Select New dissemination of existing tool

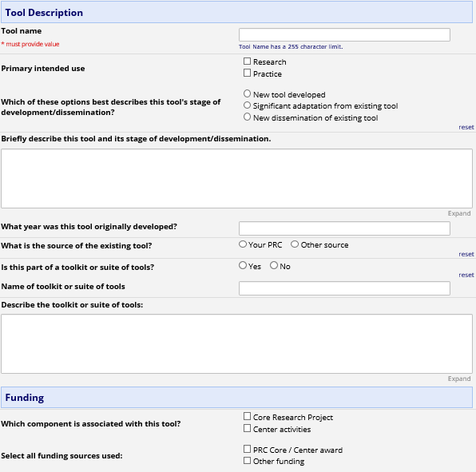click(247, 117)
